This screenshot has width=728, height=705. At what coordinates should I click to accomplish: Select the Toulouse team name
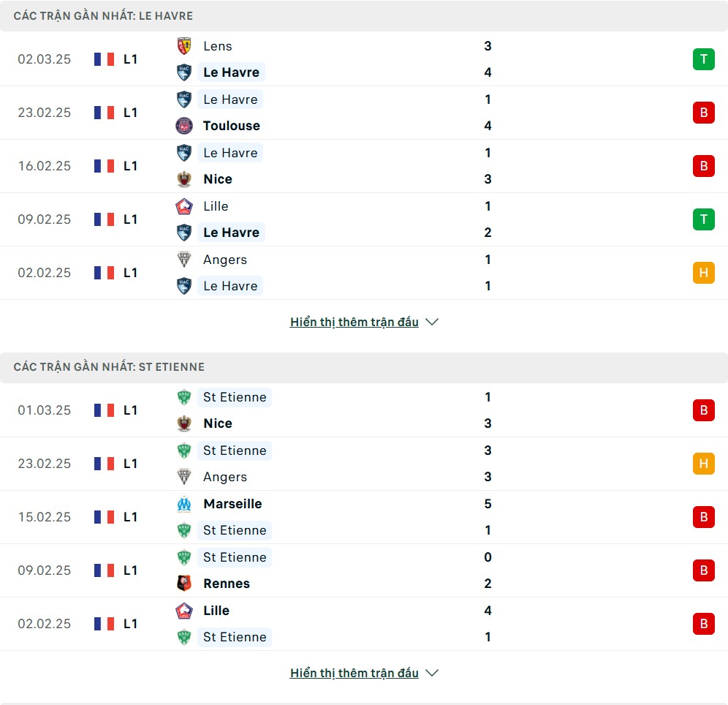click(232, 126)
